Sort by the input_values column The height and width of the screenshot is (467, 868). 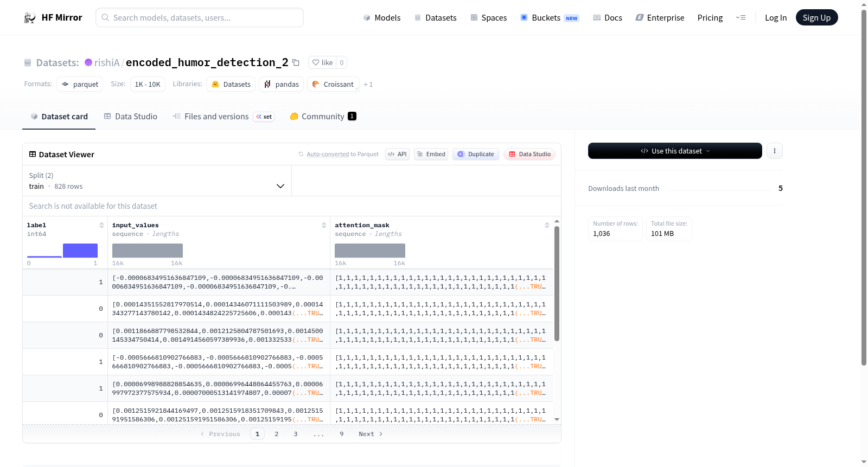[324, 225]
